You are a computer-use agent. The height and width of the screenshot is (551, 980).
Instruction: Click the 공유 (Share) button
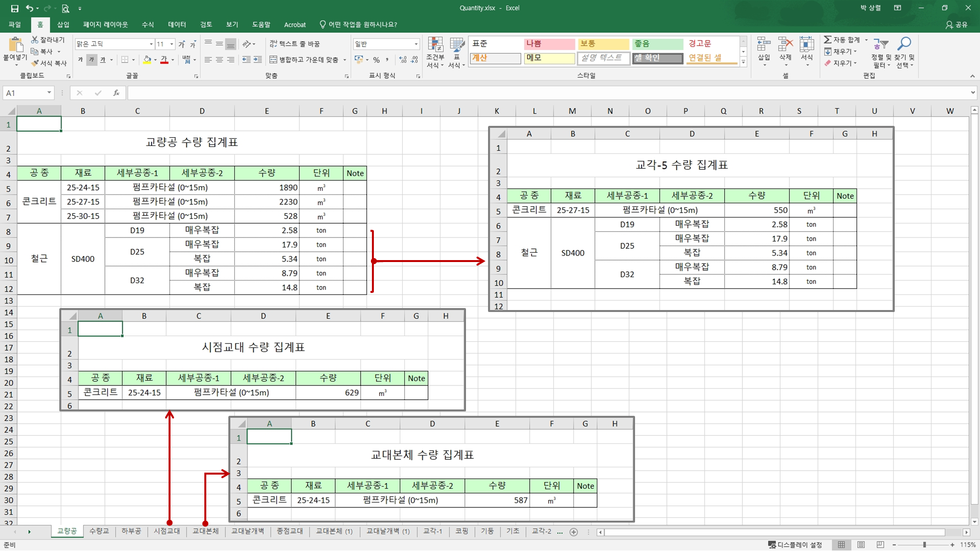[958, 24]
